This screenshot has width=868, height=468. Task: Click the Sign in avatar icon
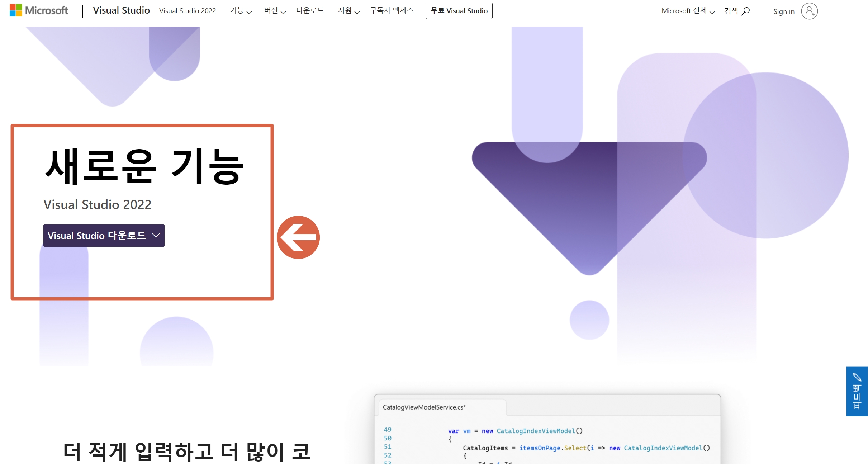(809, 11)
